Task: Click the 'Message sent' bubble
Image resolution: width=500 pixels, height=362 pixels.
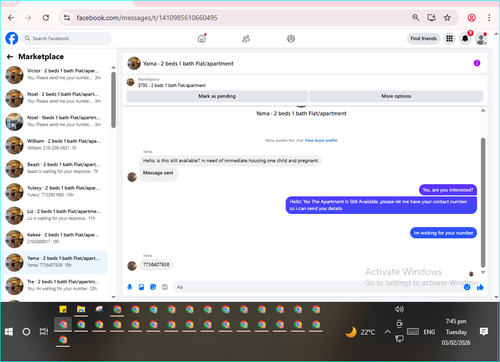Action: (158, 173)
